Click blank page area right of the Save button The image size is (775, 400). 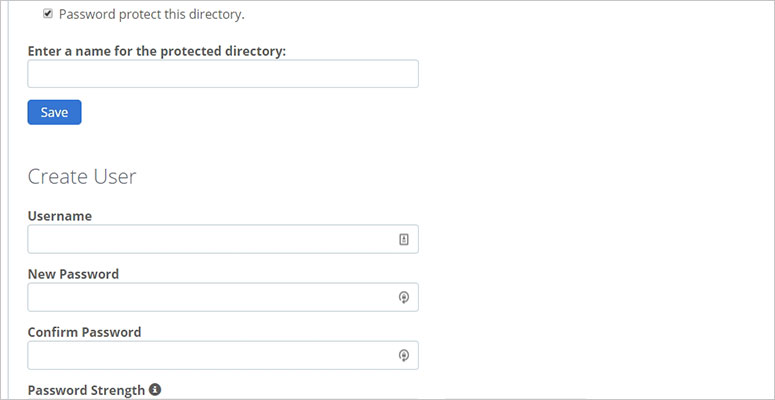(x=247, y=112)
